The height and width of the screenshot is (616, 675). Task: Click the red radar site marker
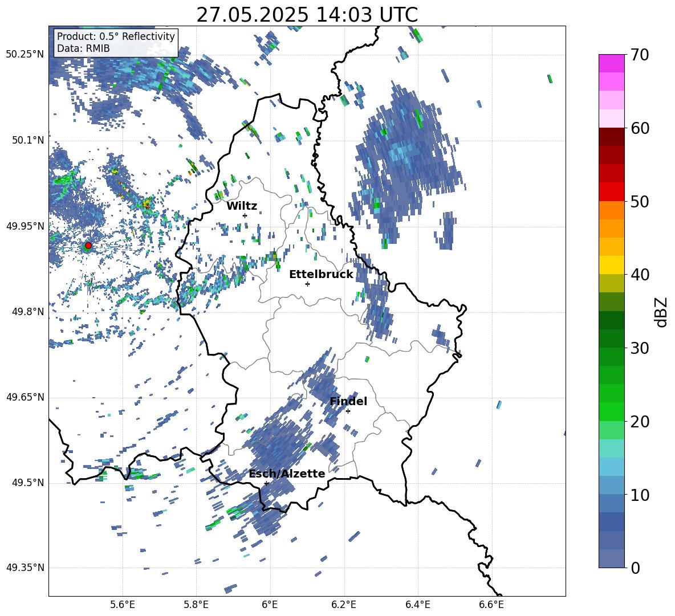88,246
